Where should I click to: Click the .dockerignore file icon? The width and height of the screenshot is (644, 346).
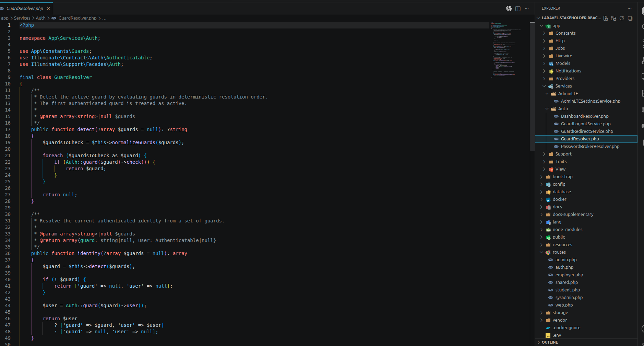tap(548, 328)
